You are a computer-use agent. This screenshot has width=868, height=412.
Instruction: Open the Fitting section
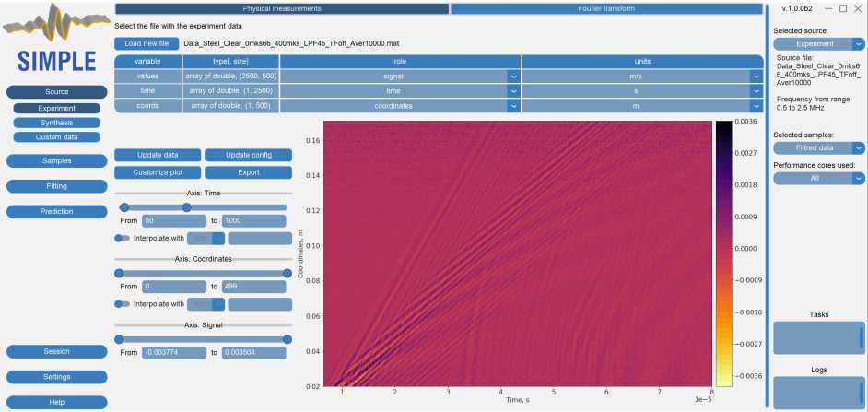click(56, 186)
